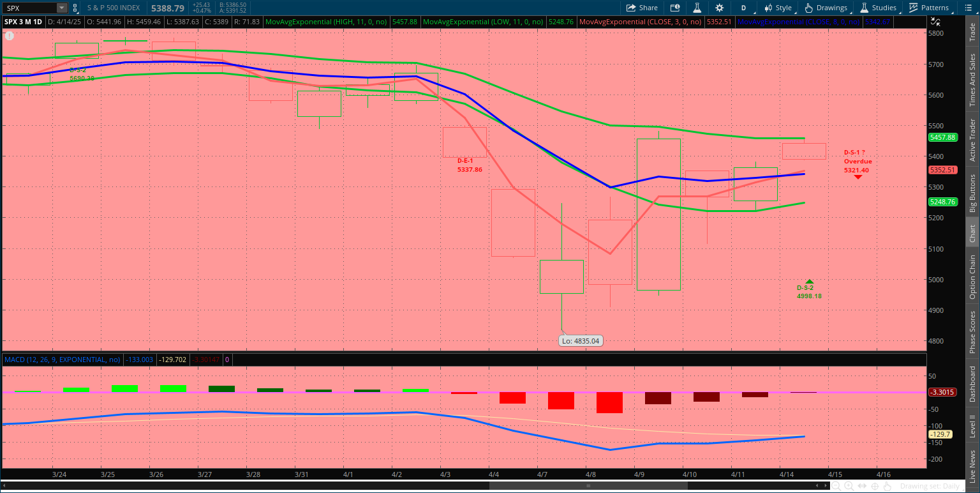
Task: Click the green 5457.88 price axis bubble
Action: [x=942, y=137]
